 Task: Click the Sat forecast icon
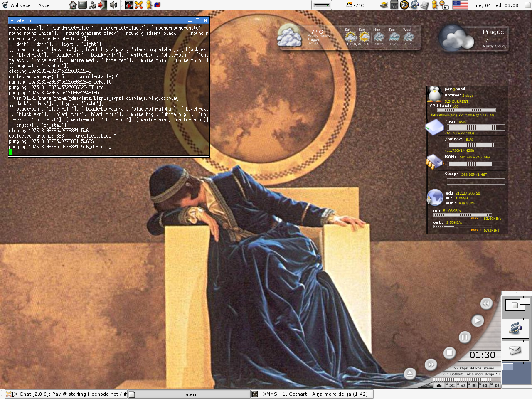(350, 37)
